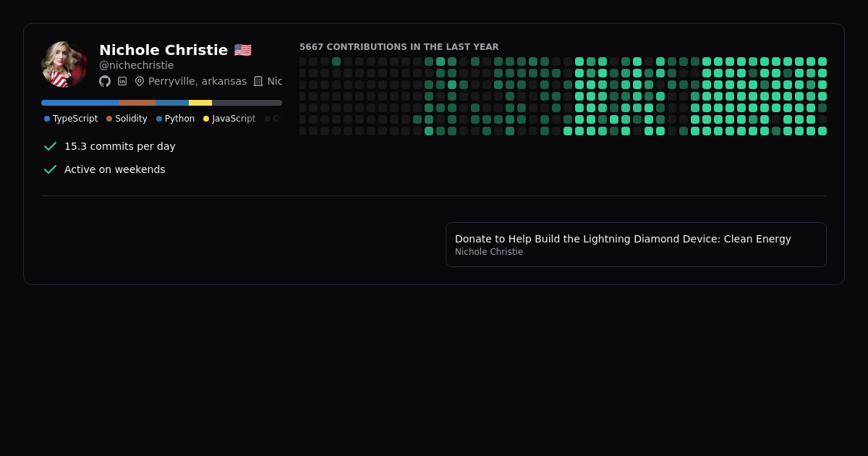Open Nichole Christie's avatar photo
The width and height of the screenshot is (868, 456).
(64, 64)
